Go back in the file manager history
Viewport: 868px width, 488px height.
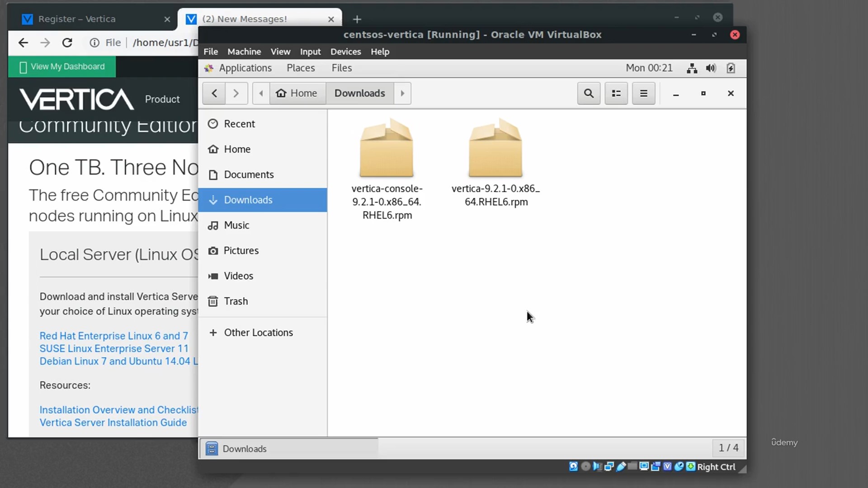pos(214,93)
